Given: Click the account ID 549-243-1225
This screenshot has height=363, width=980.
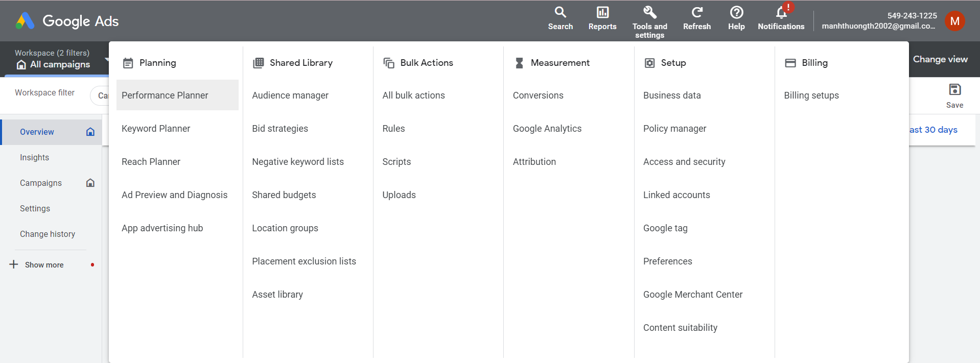Looking at the screenshot, I should 912,15.
